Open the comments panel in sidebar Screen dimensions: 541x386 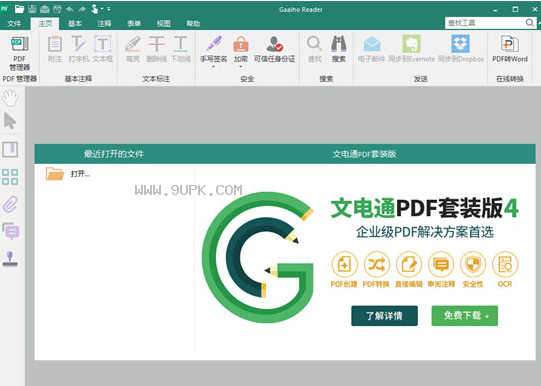tap(11, 231)
